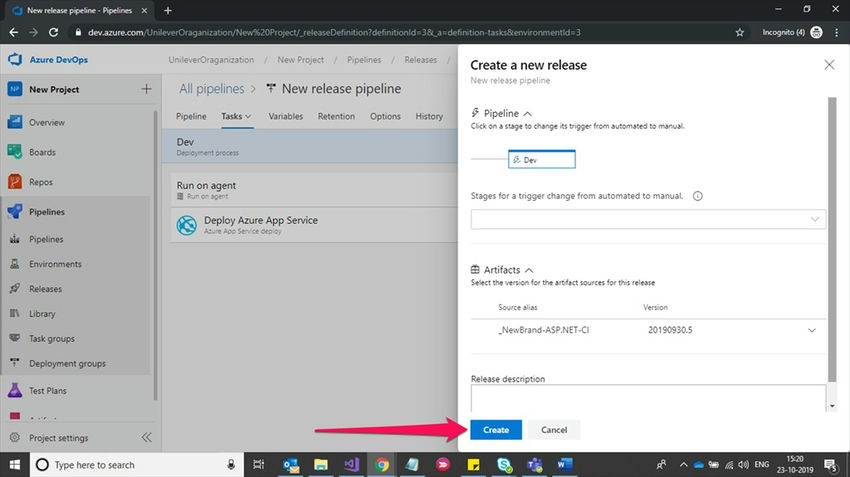Open Skype from the taskbar
Screen dimensions: 850x477
click(x=504, y=465)
